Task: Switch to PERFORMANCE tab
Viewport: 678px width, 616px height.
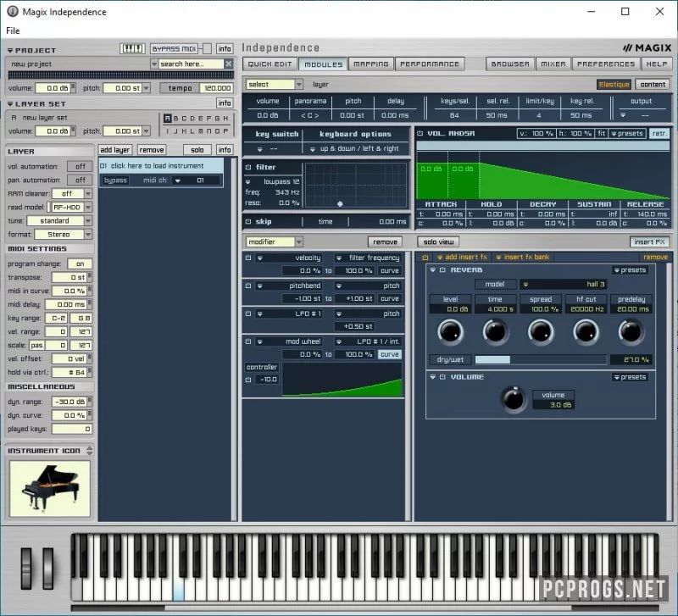Action: pyautogui.click(x=430, y=64)
